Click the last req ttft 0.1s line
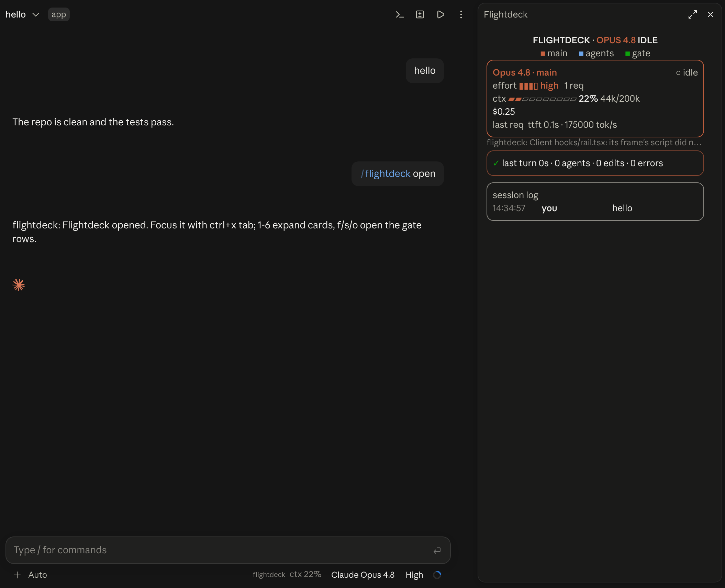Viewport: 725px width, 588px height. pyautogui.click(x=555, y=125)
